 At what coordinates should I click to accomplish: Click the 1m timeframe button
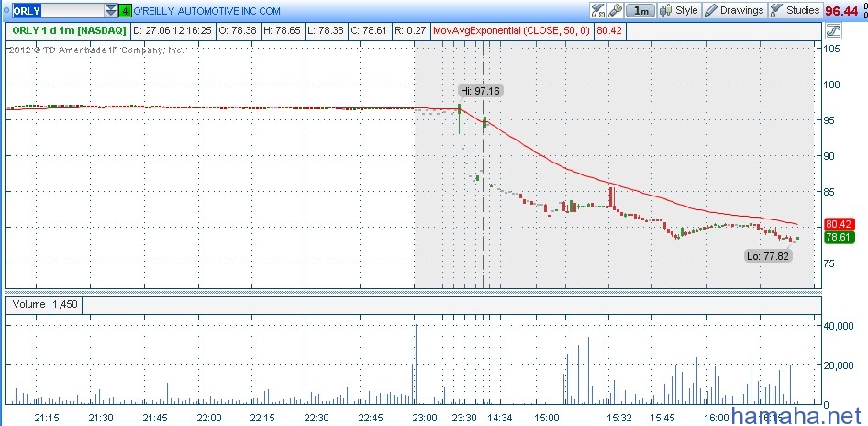tap(641, 10)
